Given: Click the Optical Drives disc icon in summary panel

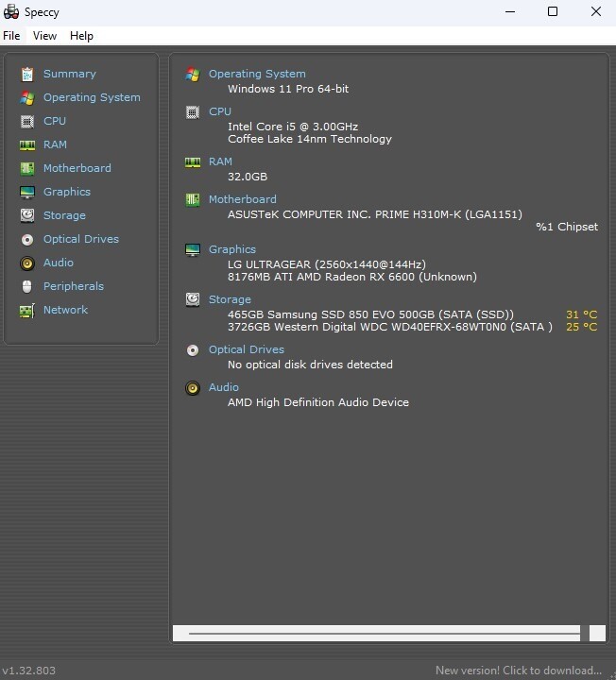Looking at the screenshot, I should click(193, 350).
